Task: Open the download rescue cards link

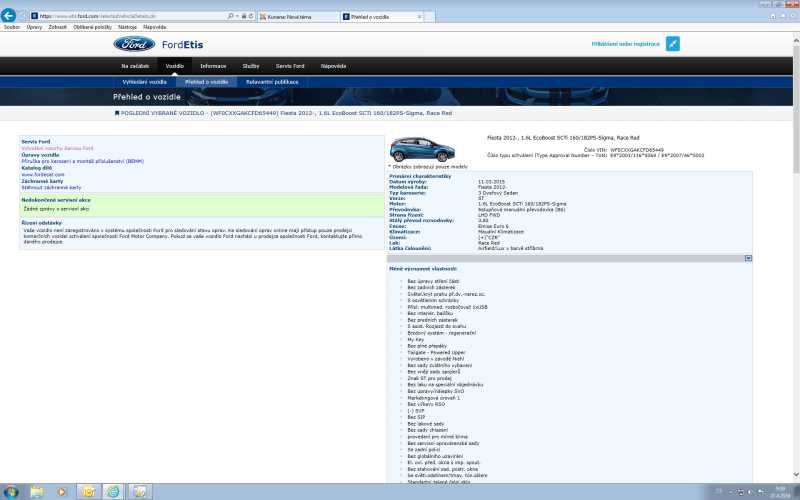Action: [51, 188]
